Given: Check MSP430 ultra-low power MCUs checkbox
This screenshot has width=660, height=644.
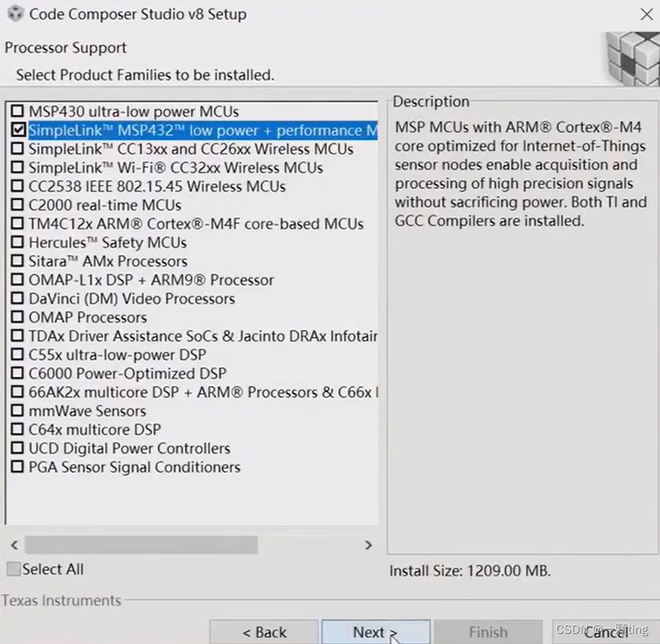Looking at the screenshot, I should coord(17,111).
